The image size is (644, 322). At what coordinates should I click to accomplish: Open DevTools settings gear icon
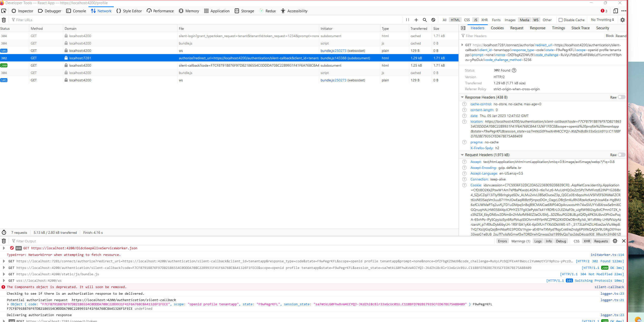click(x=622, y=20)
